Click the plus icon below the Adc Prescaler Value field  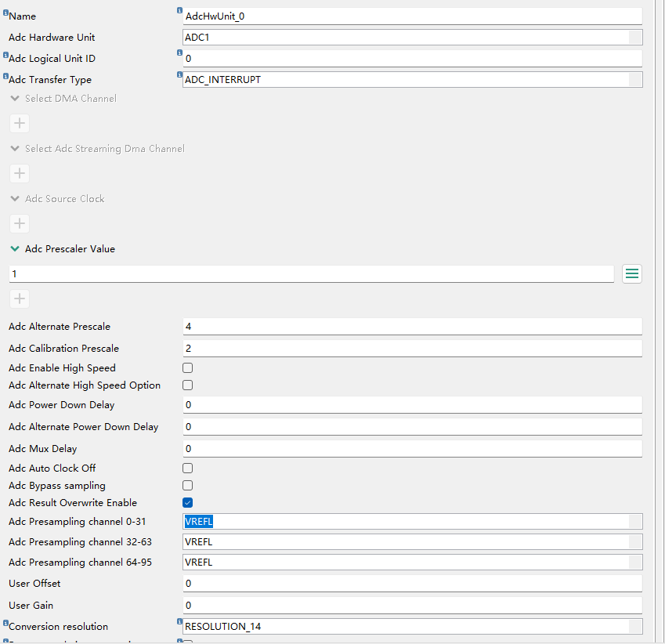click(x=20, y=298)
